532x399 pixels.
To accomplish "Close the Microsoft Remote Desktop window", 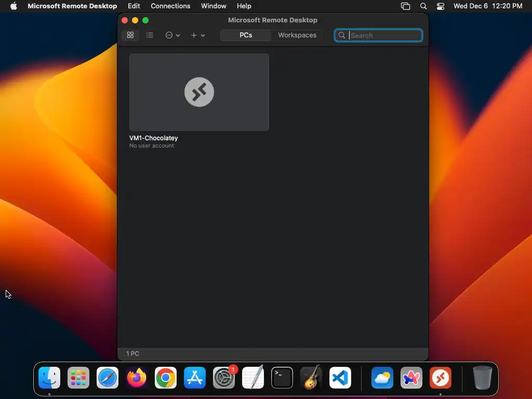I will (x=125, y=20).
